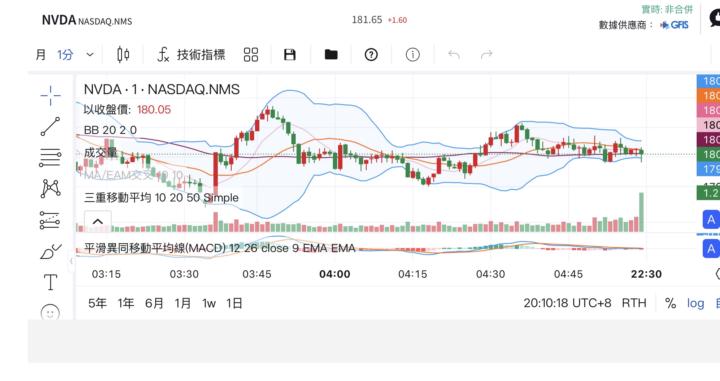The height and width of the screenshot is (381, 720).
Task: Click the 實時: 非合併 status
Action: [x=667, y=9]
